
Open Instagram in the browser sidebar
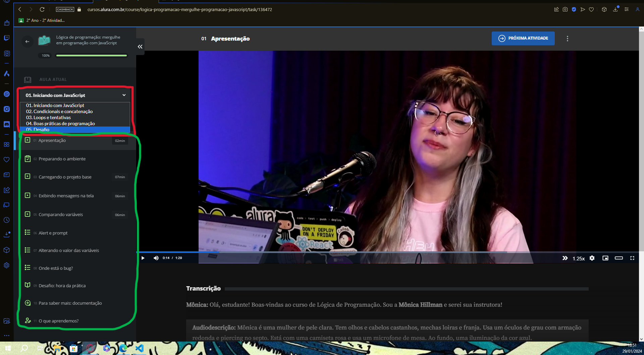6,109
